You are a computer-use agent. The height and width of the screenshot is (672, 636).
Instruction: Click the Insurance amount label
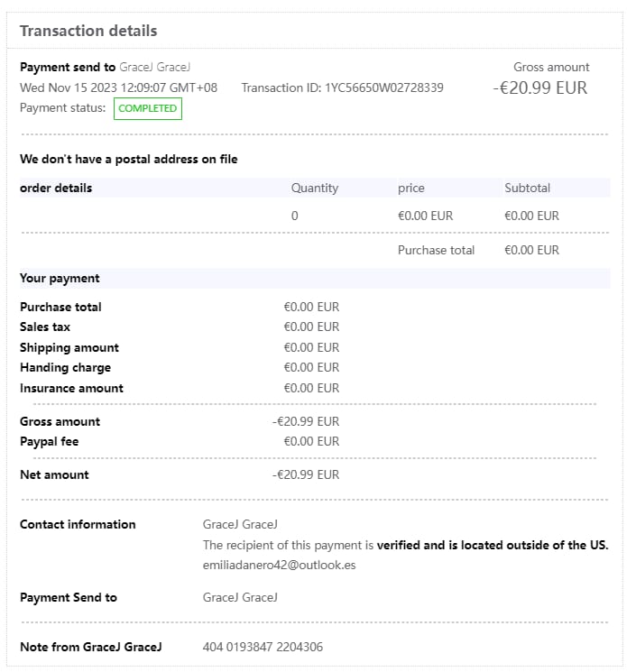[x=71, y=388]
